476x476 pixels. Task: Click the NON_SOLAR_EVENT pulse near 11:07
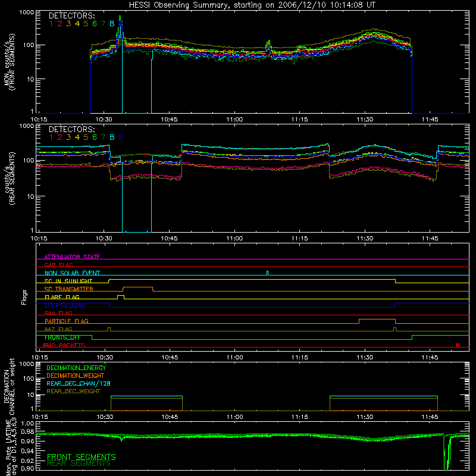267,273
